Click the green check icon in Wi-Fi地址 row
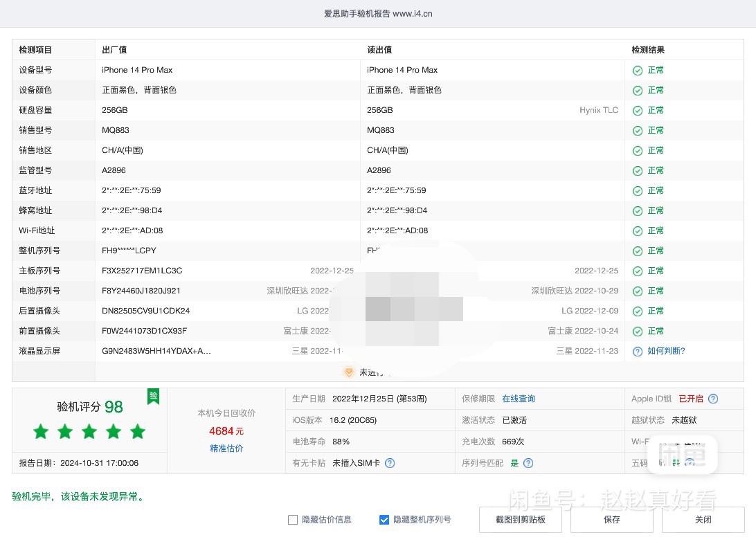The height and width of the screenshot is (544, 756). coord(638,231)
